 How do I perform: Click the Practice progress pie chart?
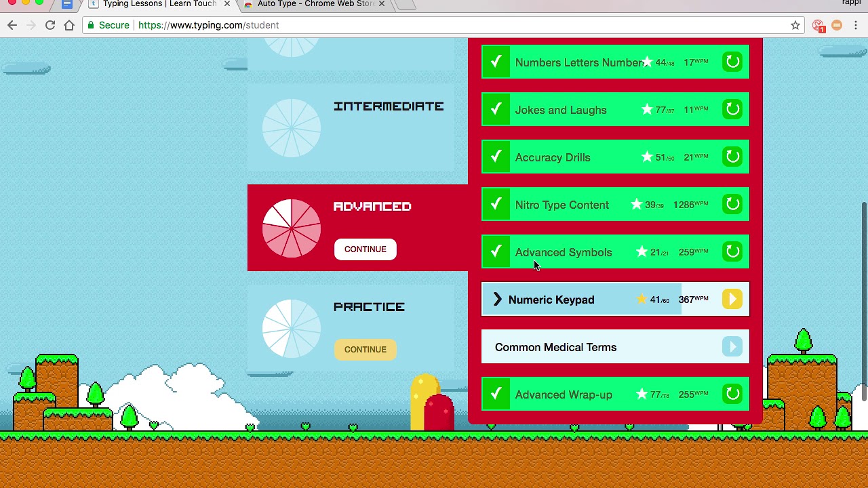[292, 329]
